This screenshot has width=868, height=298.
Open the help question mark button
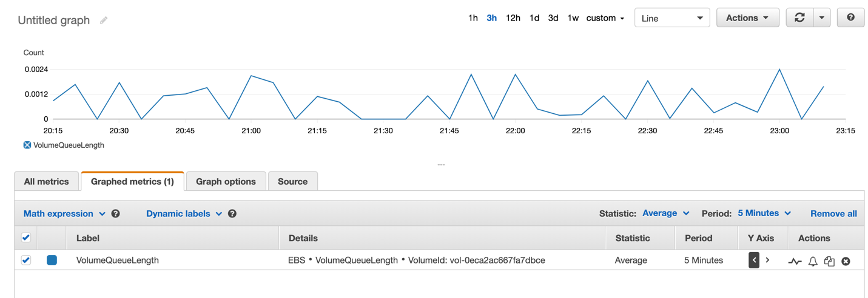click(x=850, y=18)
